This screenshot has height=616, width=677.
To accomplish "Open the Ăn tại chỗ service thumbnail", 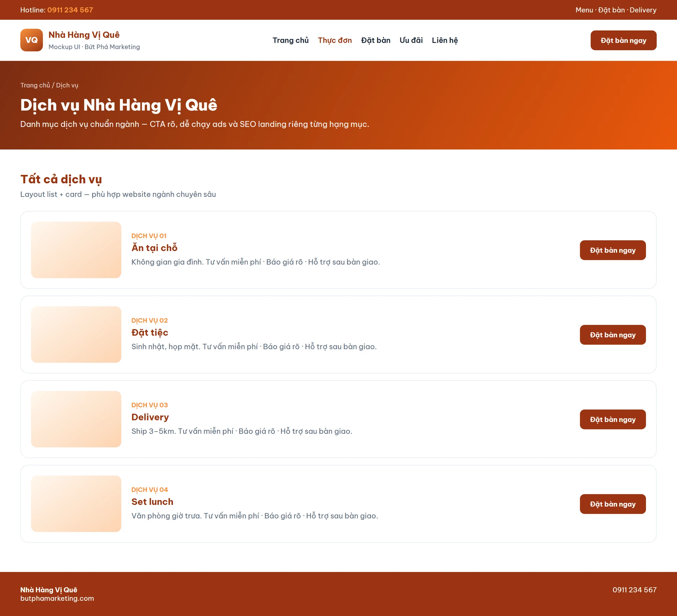I will point(76,250).
